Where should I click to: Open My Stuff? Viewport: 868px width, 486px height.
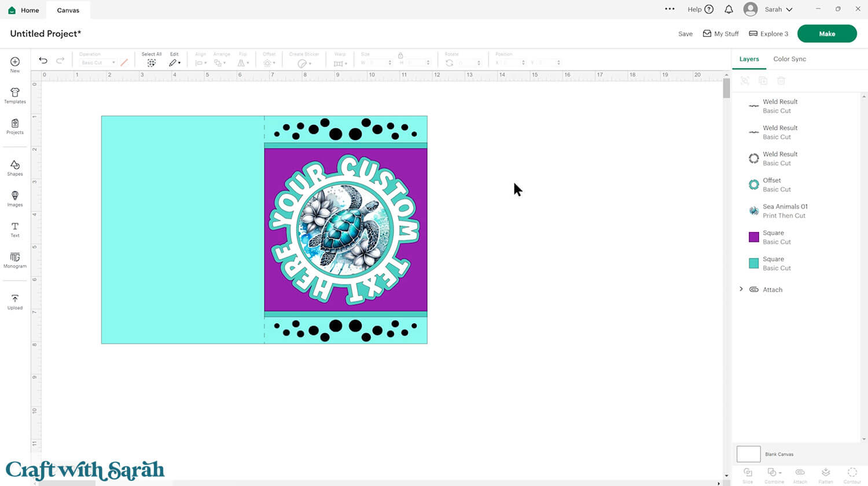click(x=720, y=34)
